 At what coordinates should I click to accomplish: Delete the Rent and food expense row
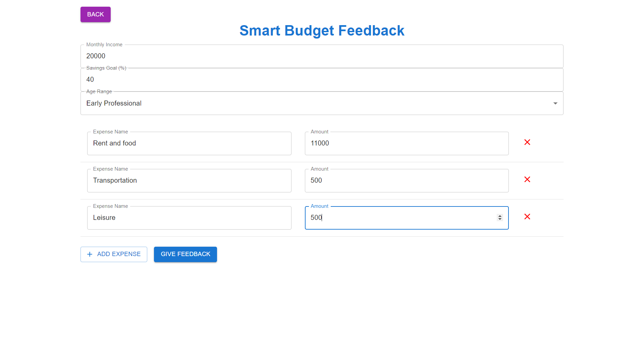(527, 142)
